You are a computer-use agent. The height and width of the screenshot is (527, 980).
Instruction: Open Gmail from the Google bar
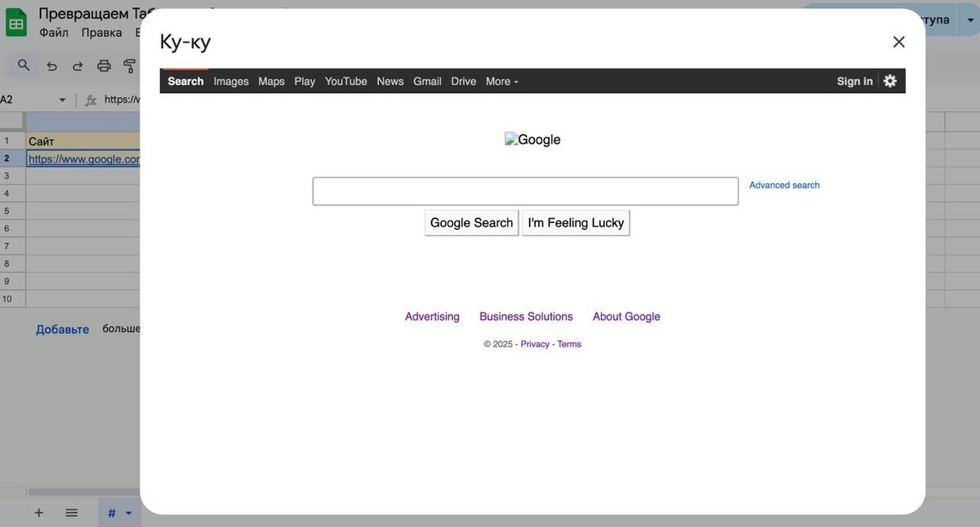pyautogui.click(x=427, y=81)
